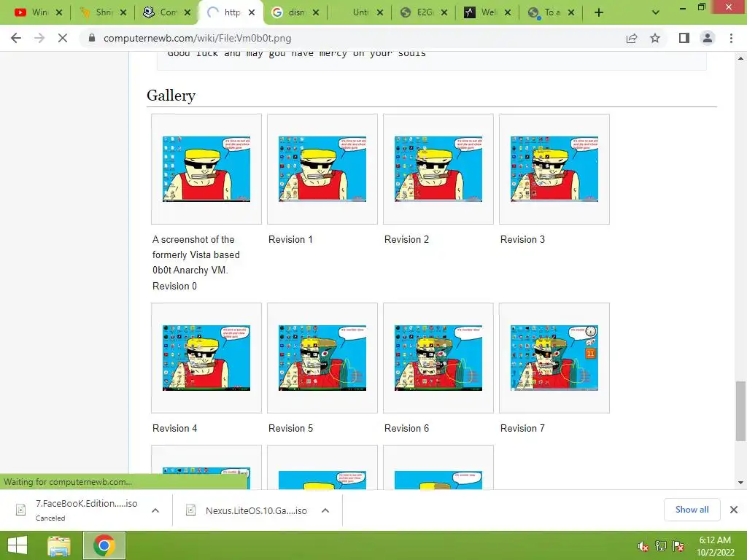The image size is (747, 560).
Task: Switch to the Shri tab
Action: (102, 12)
